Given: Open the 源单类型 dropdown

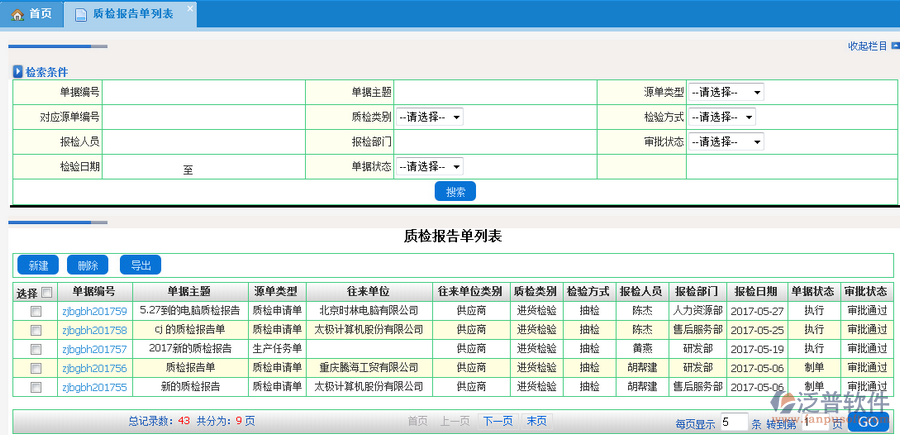Looking at the screenshot, I should (726, 92).
